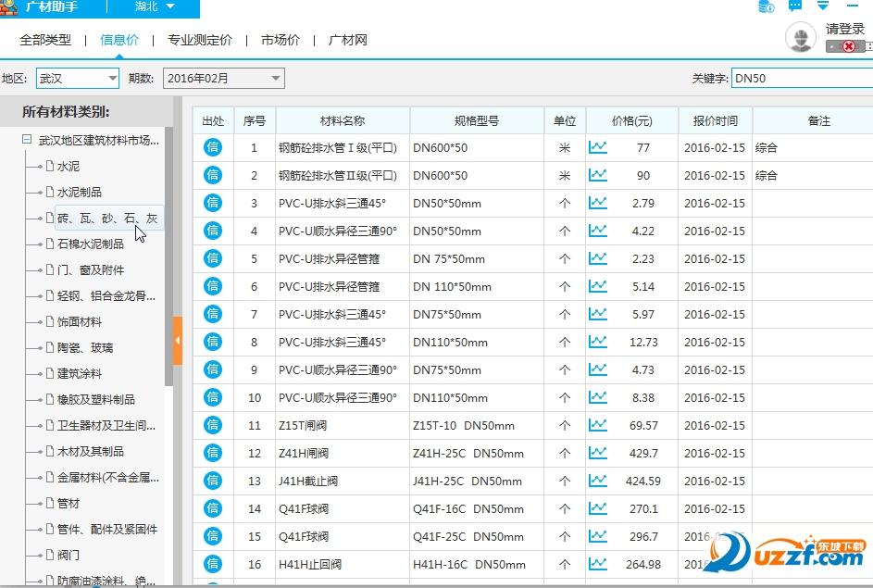Click the 请登录 login link

tap(845, 29)
